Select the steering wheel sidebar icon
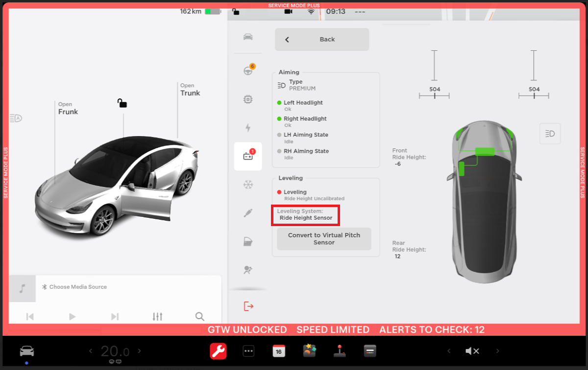The image size is (588, 370). (x=248, y=70)
